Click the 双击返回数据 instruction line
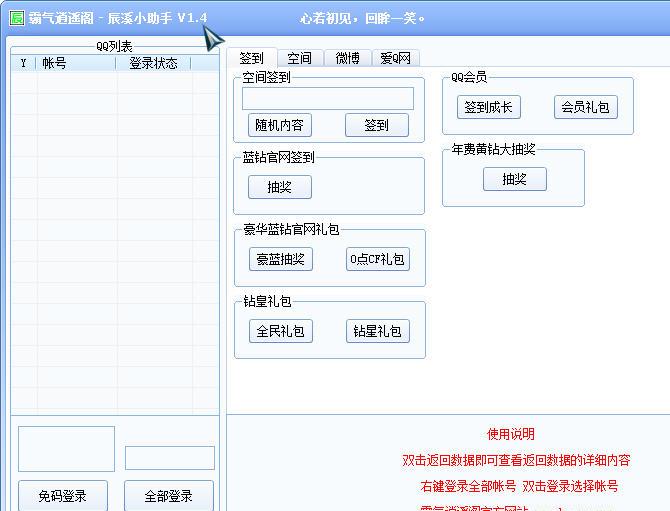Viewport: 670px width, 511px height. (x=516, y=460)
